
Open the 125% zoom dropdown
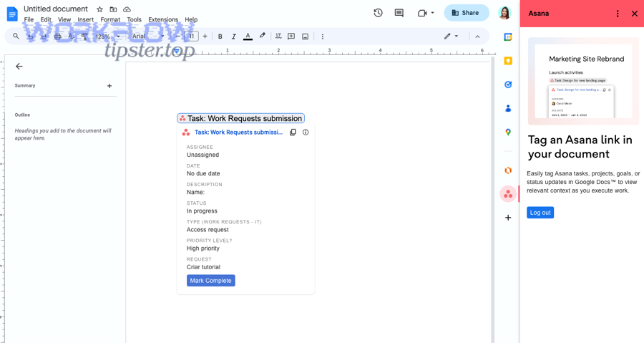point(107,36)
